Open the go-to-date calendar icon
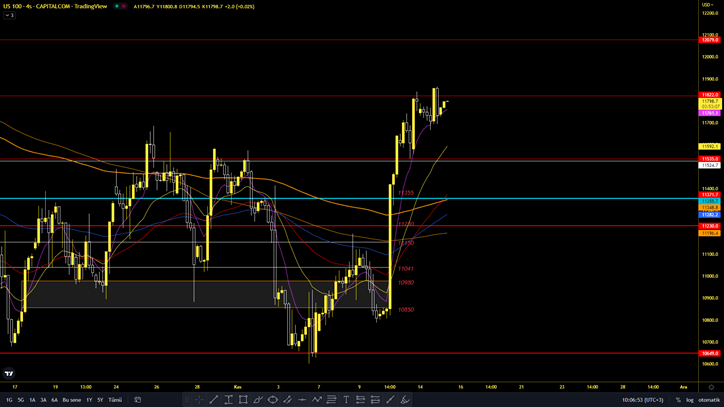The height and width of the screenshot is (407, 724). click(x=137, y=399)
